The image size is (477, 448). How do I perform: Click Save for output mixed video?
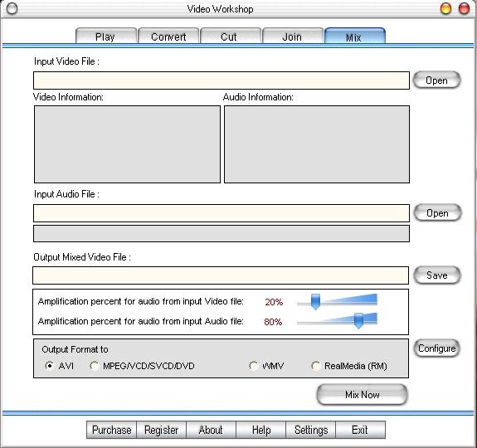pyautogui.click(x=437, y=275)
